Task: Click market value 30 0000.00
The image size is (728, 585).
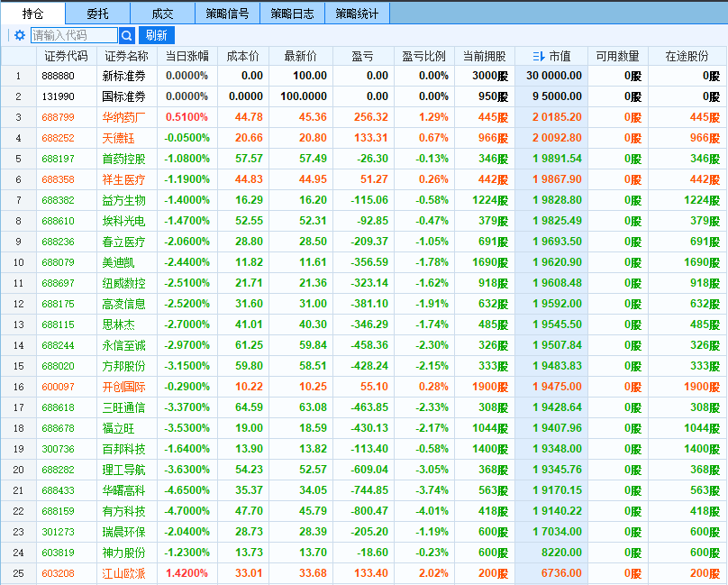Action: click(x=554, y=76)
